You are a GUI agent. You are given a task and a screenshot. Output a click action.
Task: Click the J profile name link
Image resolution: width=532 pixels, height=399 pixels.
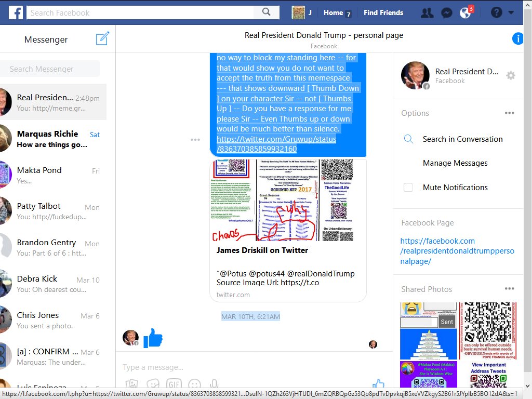(x=310, y=12)
